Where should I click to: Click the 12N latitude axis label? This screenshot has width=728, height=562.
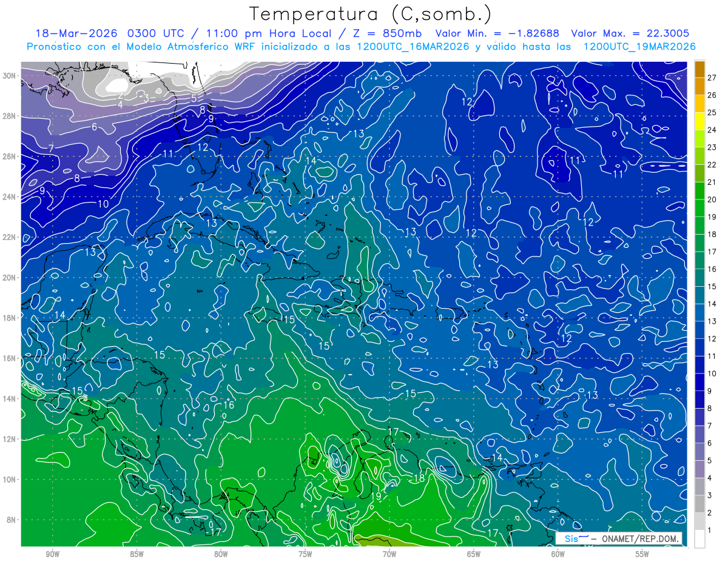point(9,439)
